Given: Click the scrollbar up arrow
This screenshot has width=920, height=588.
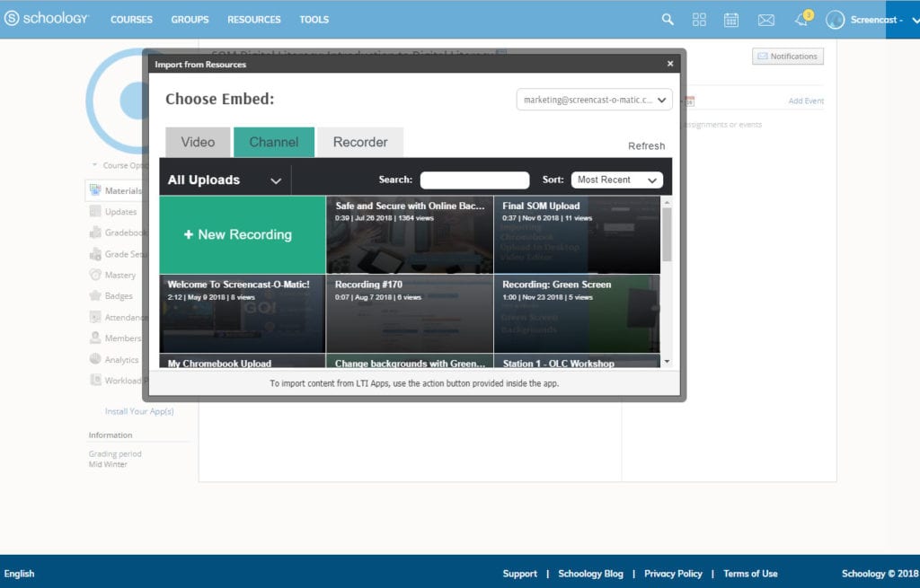Looking at the screenshot, I should pos(668,202).
